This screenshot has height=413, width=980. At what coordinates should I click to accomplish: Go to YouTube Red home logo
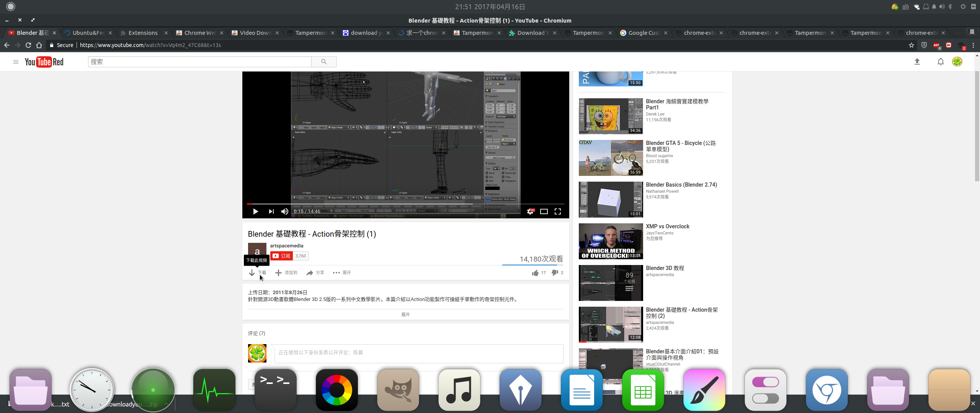pos(44,62)
